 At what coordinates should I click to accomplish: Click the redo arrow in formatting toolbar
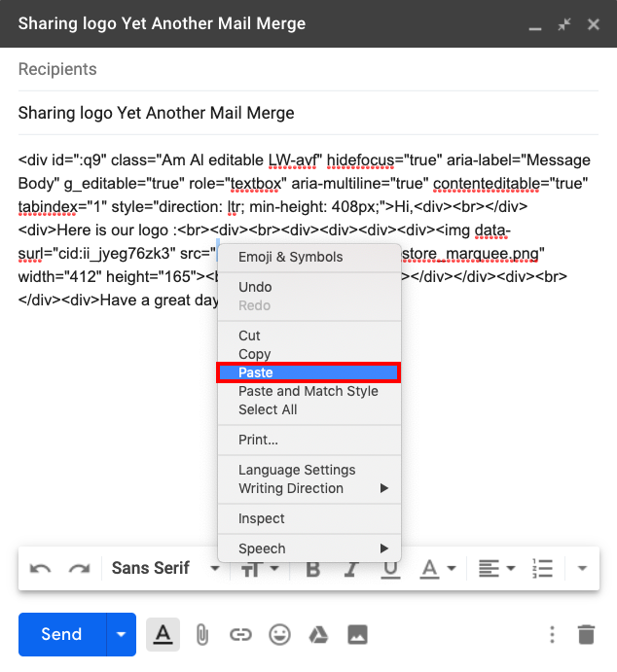(79, 569)
